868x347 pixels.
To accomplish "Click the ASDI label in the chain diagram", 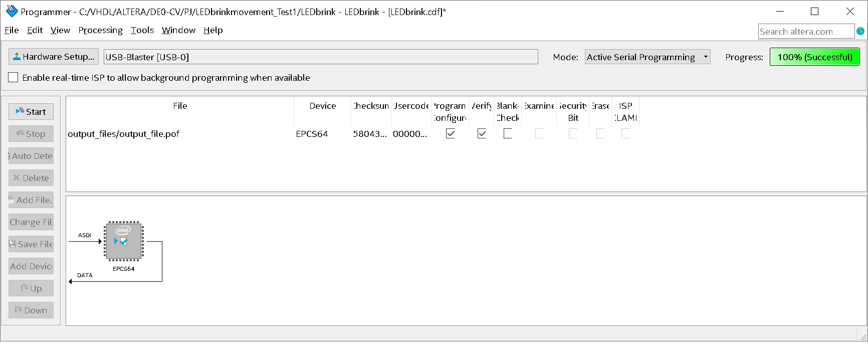I will (x=85, y=235).
